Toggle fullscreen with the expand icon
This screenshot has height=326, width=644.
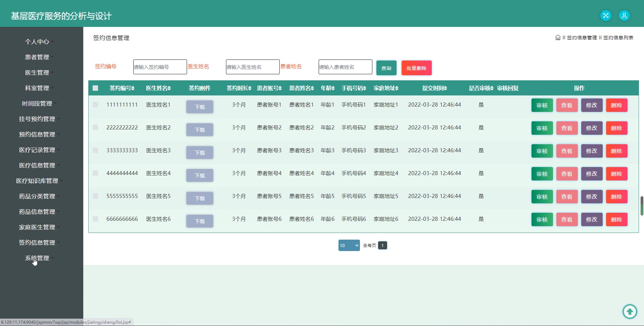(606, 15)
